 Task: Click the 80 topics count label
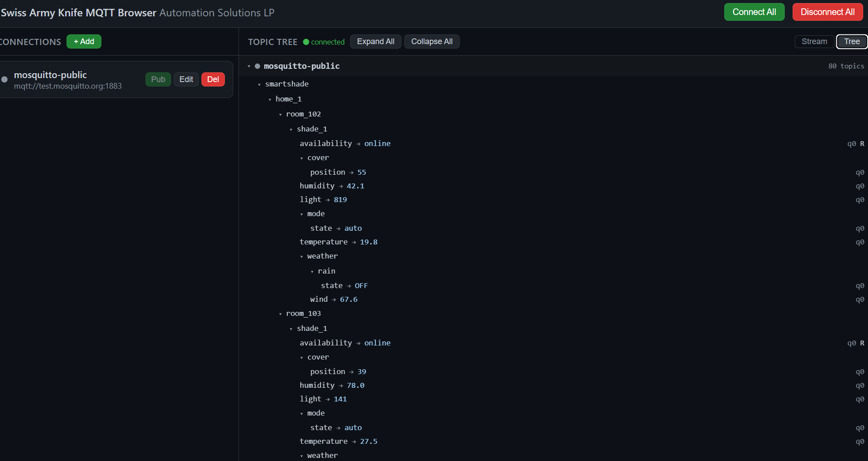point(846,66)
